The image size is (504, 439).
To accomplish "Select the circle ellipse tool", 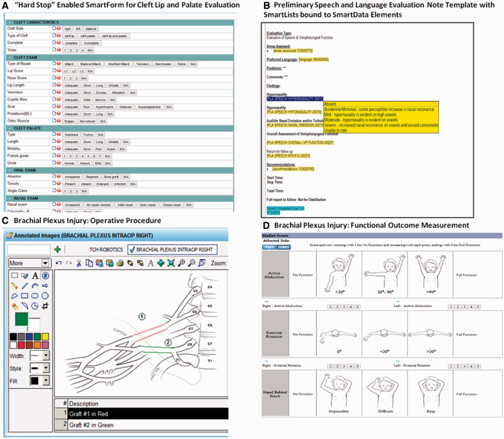I will tap(45, 296).
